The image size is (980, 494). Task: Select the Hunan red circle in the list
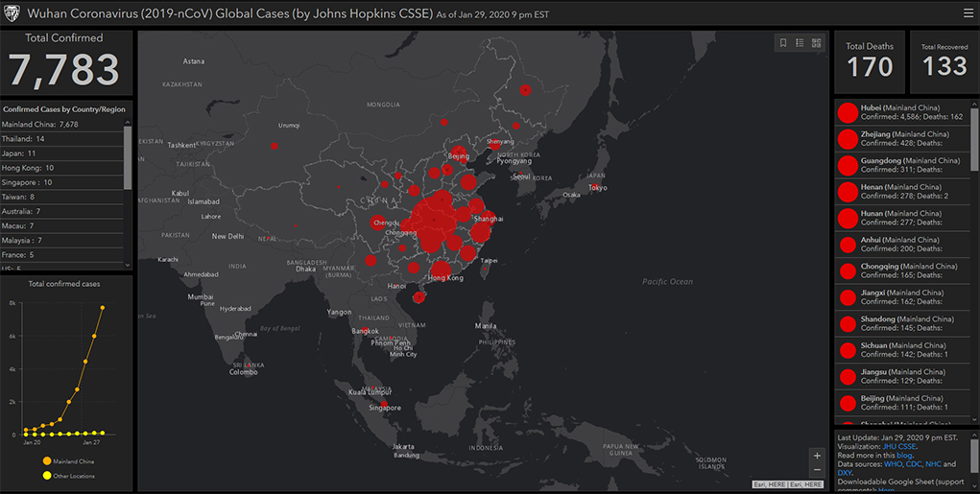coord(848,218)
